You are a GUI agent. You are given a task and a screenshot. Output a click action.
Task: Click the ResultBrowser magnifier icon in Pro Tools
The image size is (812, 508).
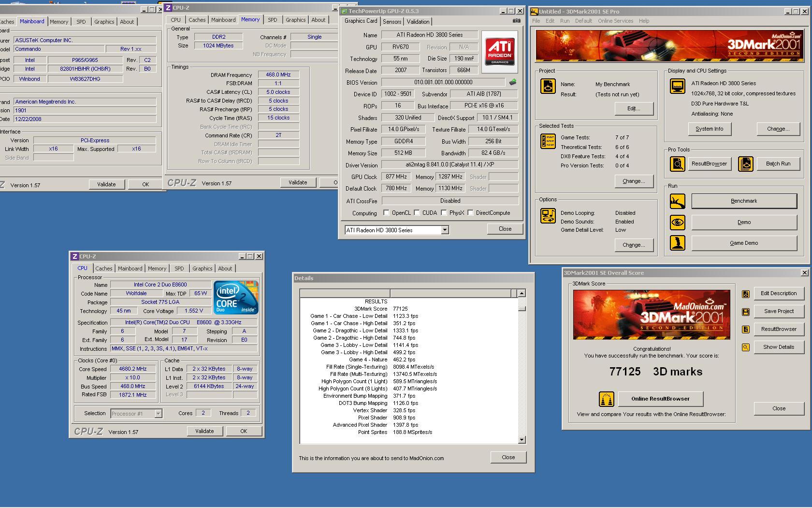[678, 164]
